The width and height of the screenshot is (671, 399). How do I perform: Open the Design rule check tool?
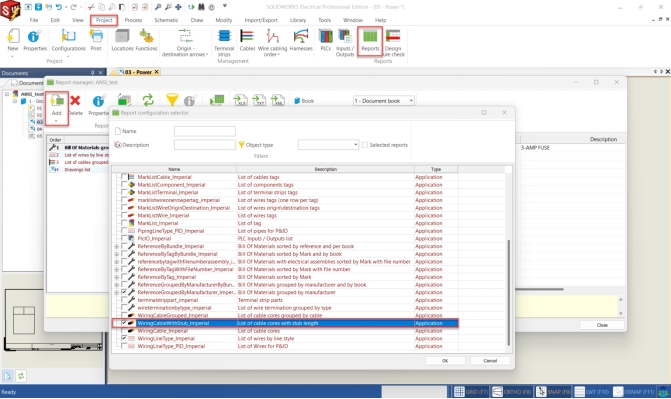point(393,42)
